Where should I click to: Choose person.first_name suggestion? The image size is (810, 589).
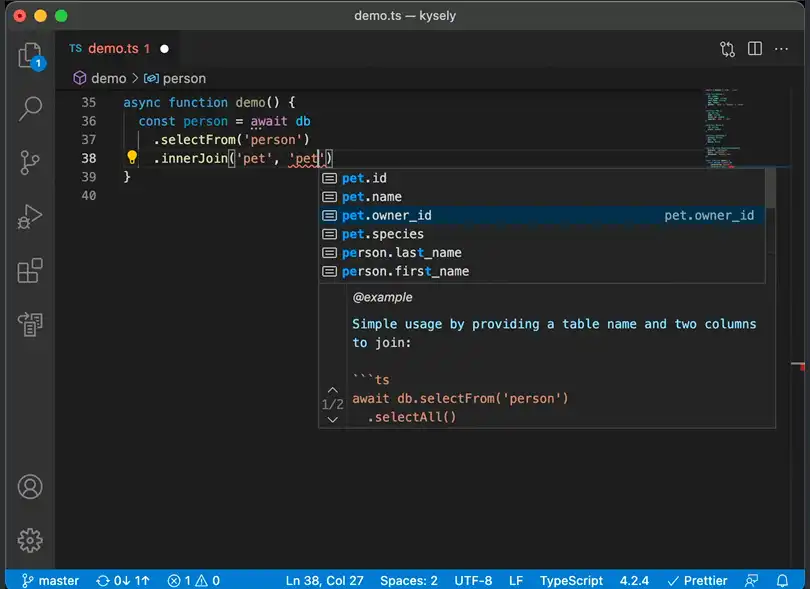pyautogui.click(x=542, y=271)
